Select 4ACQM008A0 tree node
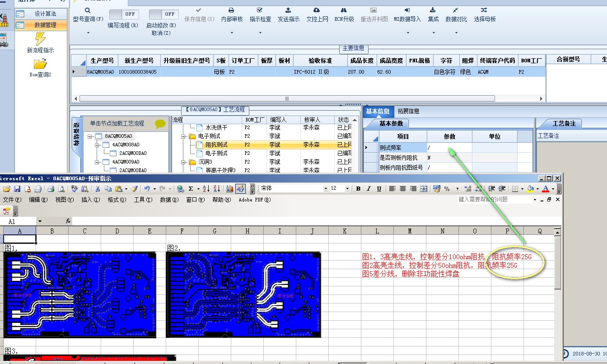 coord(126,145)
